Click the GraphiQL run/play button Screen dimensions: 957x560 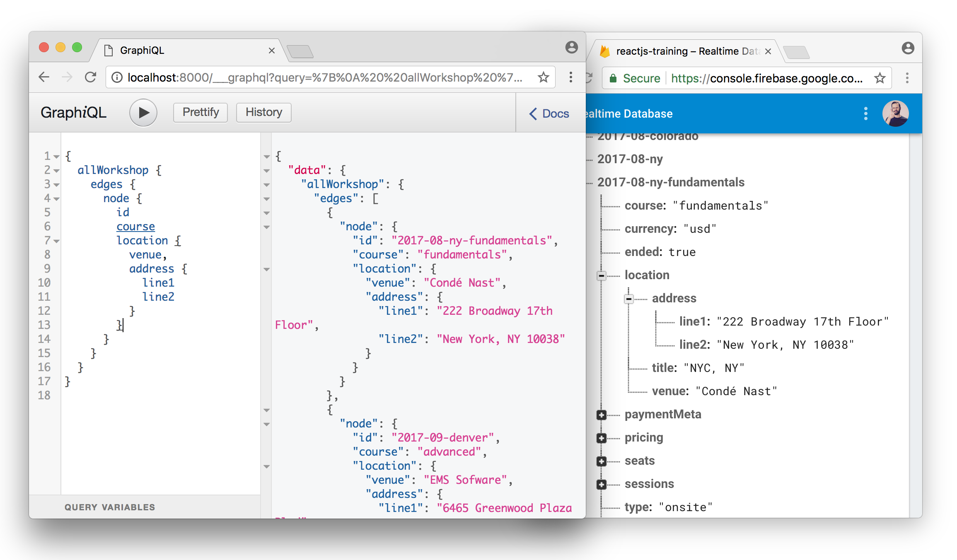(x=143, y=113)
